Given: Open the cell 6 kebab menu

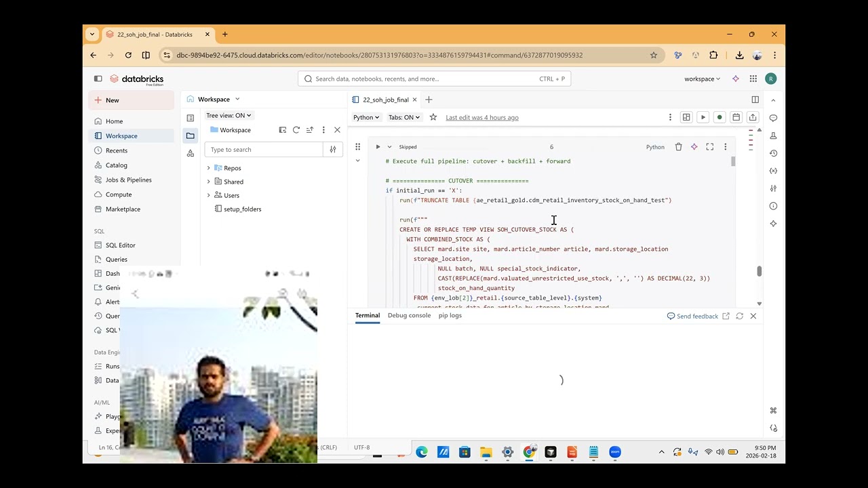Looking at the screenshot, I should (x=725, y=146).
